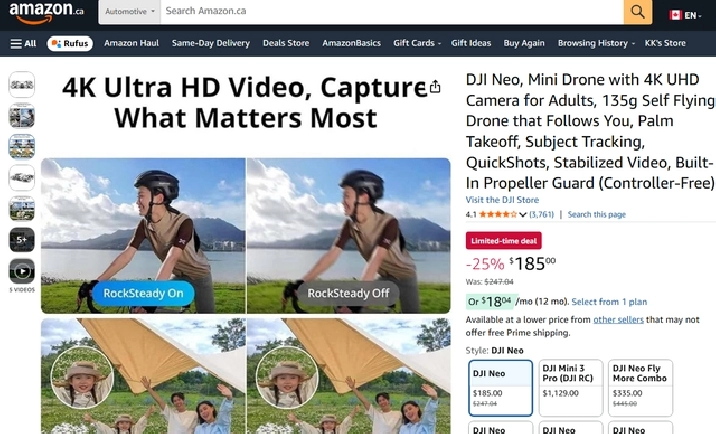Launch the Rufus assistant

tap(69, 43)
